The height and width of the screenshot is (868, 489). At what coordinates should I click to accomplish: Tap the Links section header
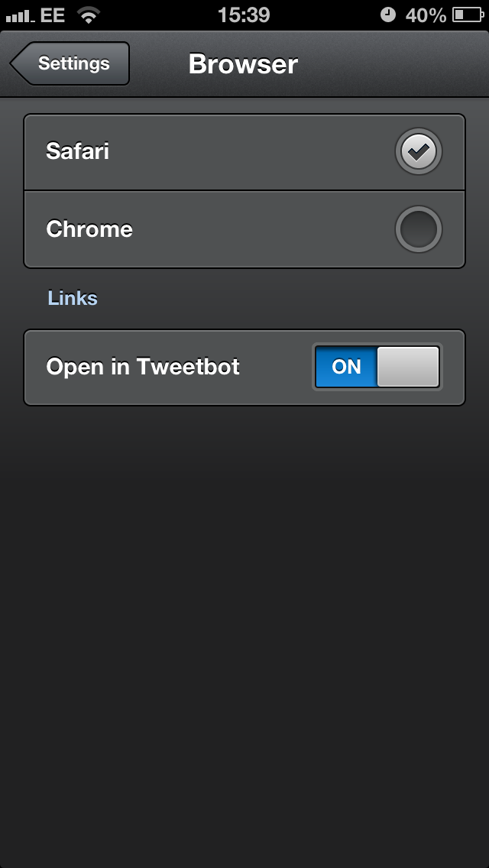(x=73, y=298)
